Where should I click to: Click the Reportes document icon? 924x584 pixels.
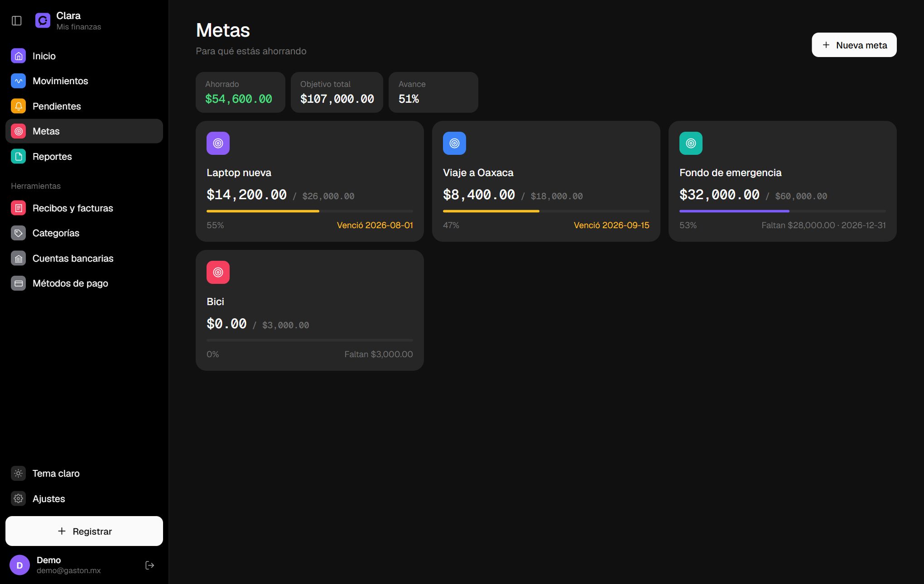(19, 157)
